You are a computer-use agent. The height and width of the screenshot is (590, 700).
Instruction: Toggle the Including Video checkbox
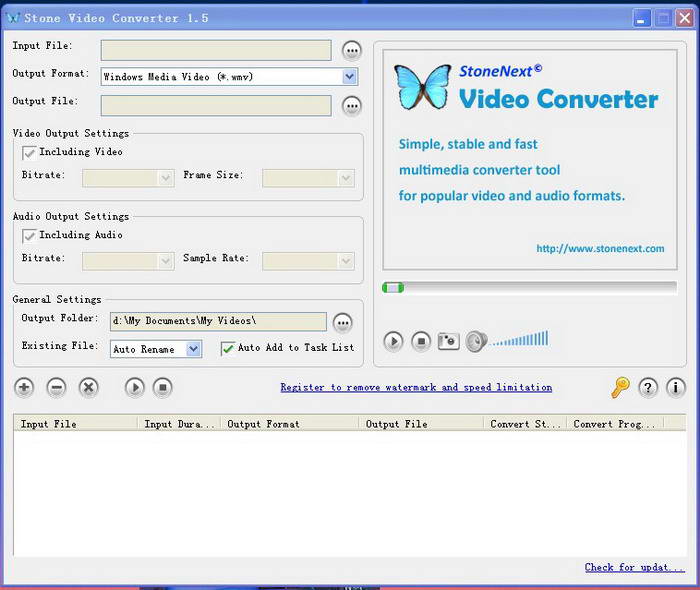pos(29,153)
